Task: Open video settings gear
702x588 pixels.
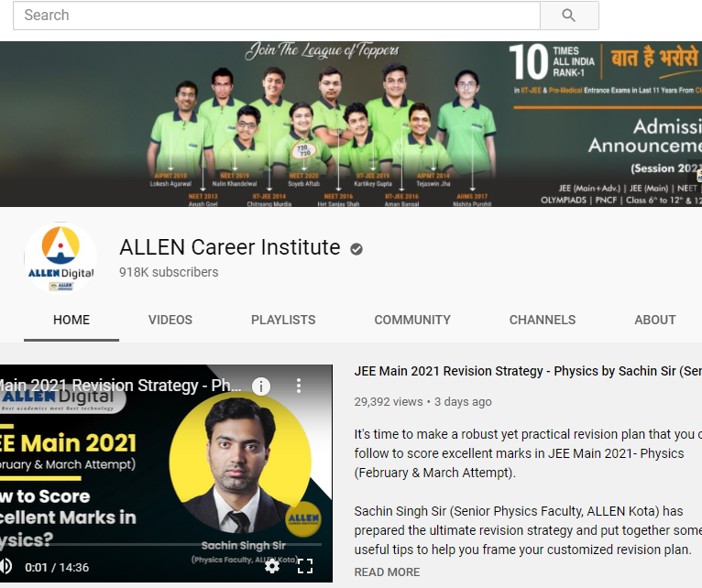Action: [272, 566]
